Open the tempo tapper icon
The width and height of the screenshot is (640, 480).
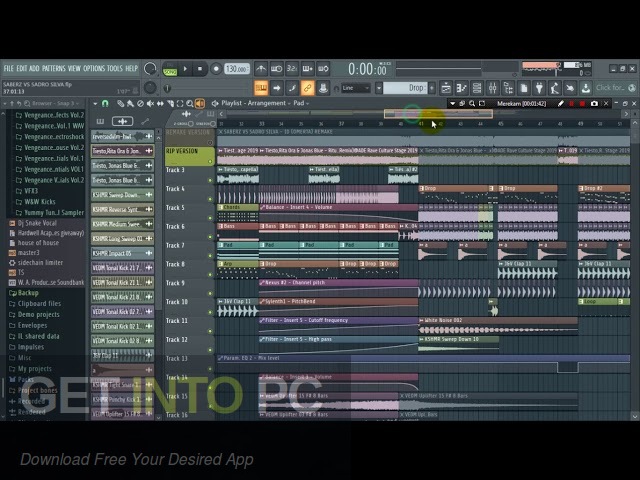pos(554,88)
